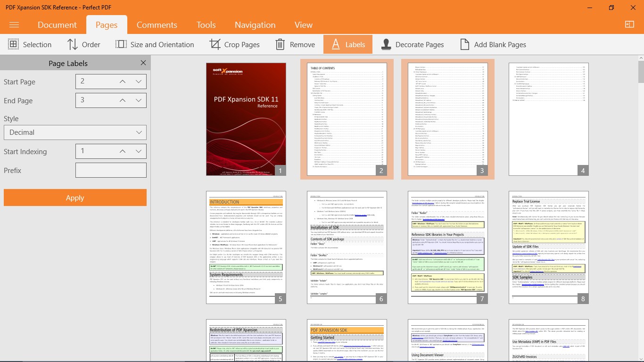Screen dimensions: 644x362
Task: Click the panel layout icon at top right
Action: click(x=629, y=25)
